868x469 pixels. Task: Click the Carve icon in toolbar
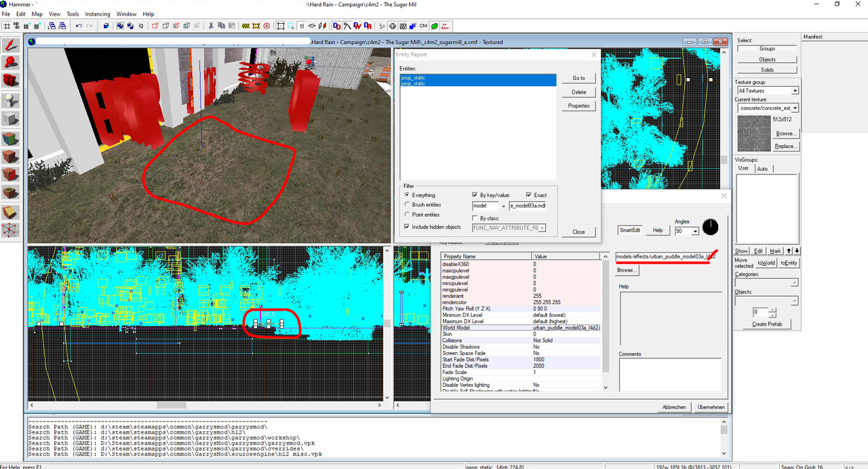[106, 26]
